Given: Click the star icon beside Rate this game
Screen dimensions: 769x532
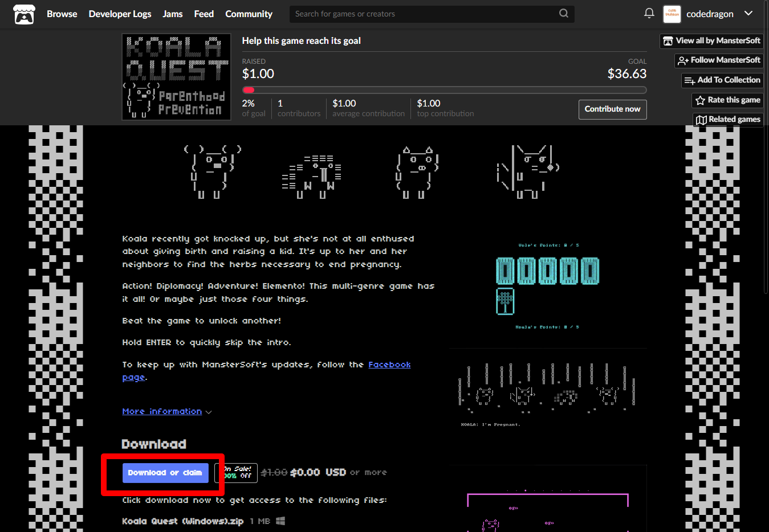Looking at the screenshot, I should 700,100.
